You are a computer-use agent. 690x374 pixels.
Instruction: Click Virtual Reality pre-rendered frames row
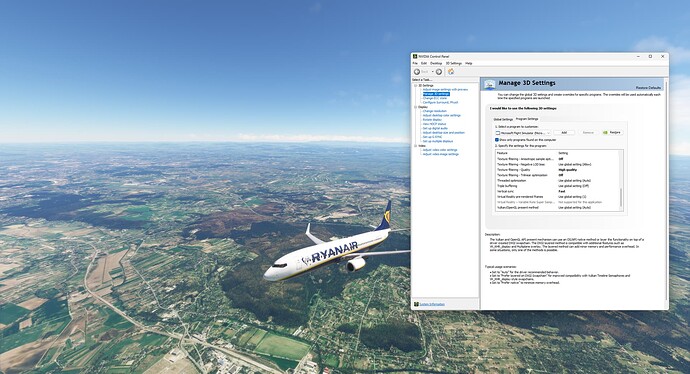pyautogui.click(x=558, y=197)
